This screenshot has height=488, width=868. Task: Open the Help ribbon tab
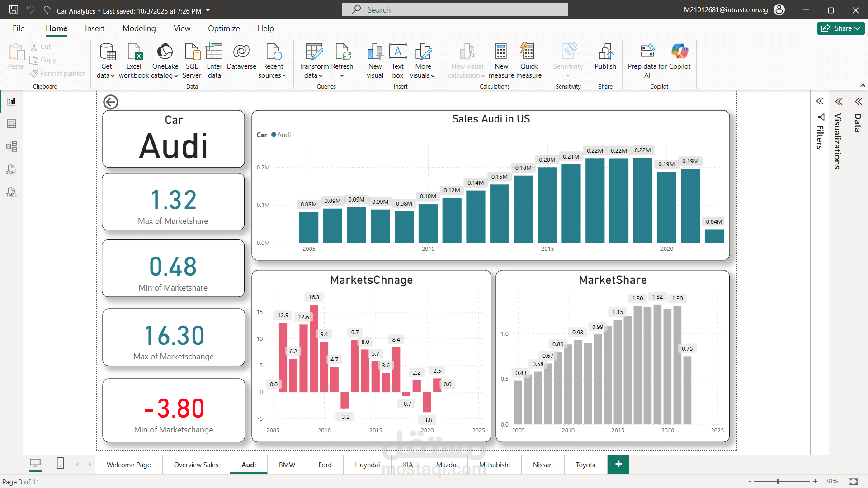pos(265,28)
